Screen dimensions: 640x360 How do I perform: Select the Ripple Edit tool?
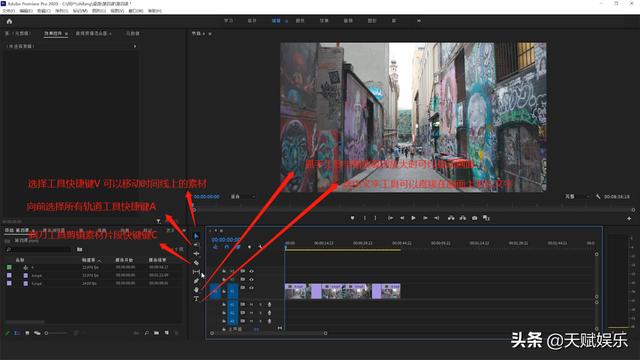pyautogui.click(x=196, y=253)
